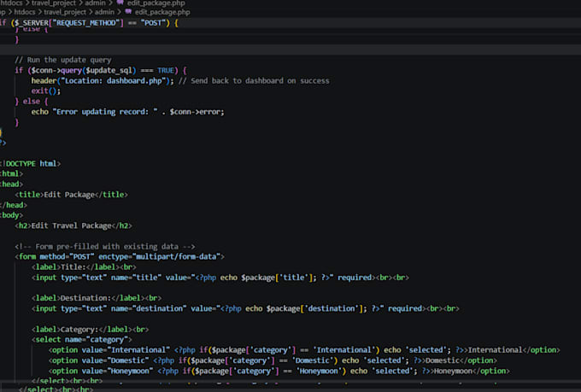Screen dimensions: 581x392
Task: Click the closing /head tag line
Action: point(14,205)
